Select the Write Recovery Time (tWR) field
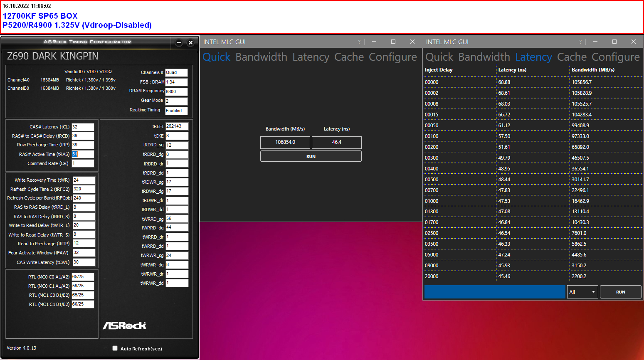Image resolution: width=644 pixels, height=360 pixels. (x=84, y=180)
